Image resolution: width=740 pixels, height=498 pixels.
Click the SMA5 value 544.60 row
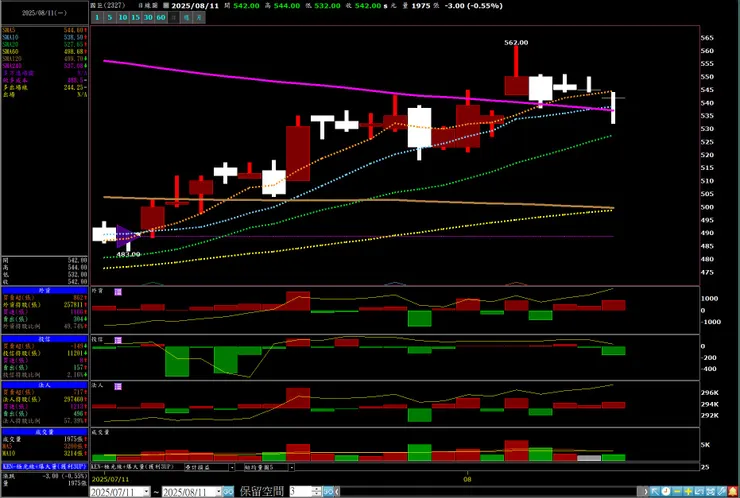coord(44,30)
